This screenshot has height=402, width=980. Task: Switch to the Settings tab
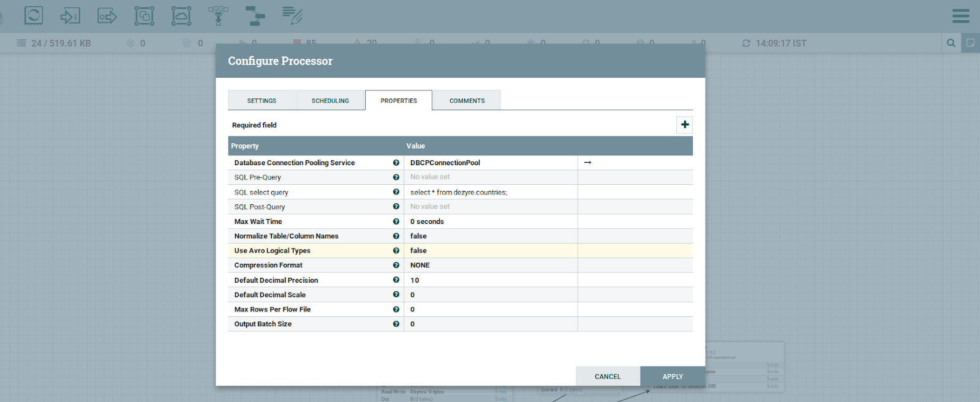coord(262,100)
